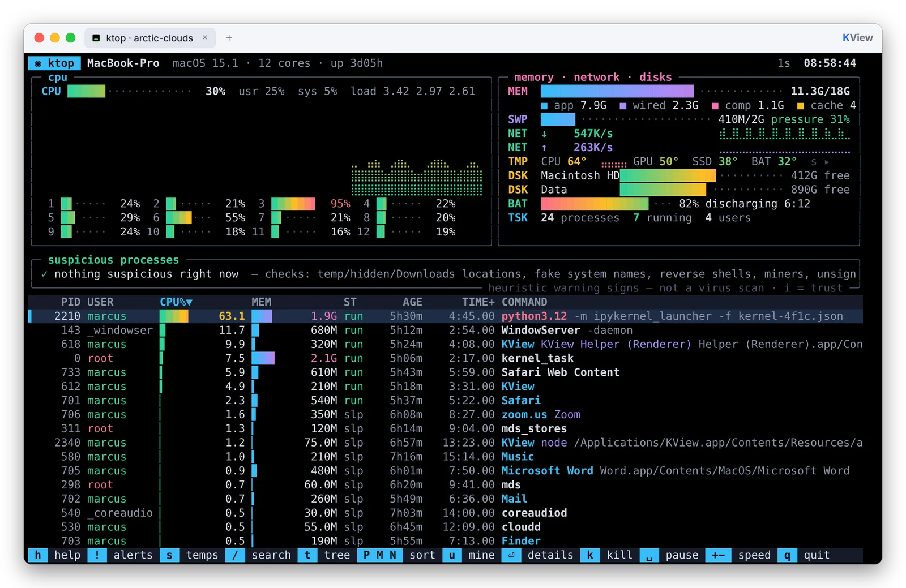Select the disks section title
The image size is (906, 588).
tap(655, 77)
